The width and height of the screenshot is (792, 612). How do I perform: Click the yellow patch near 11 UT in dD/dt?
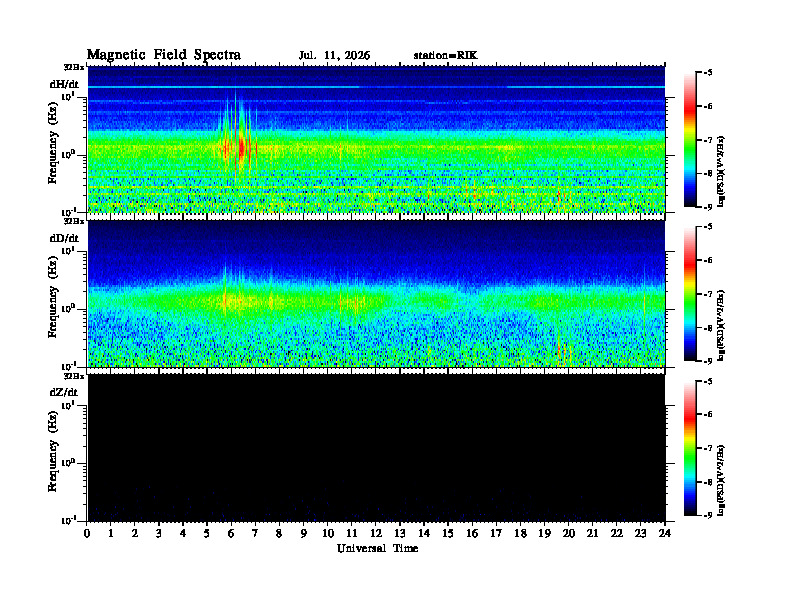[x=354, y=303]
